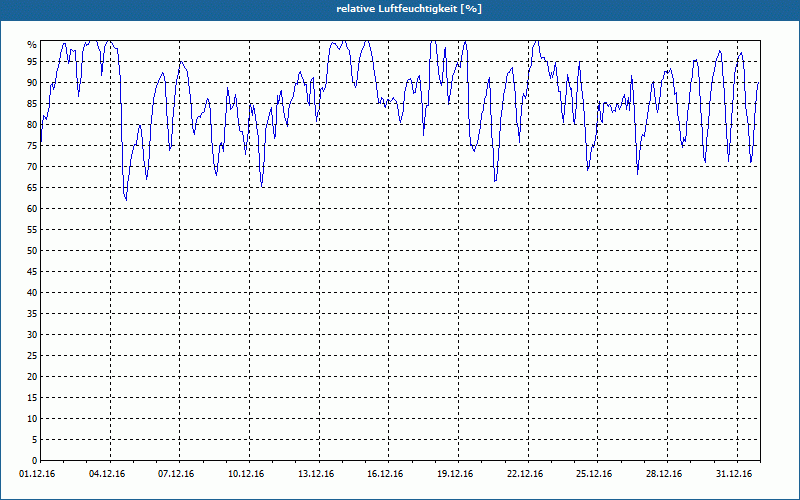Click the '30' y-axis value
The width and height of the screenshot is (800, 500).
tap(32, 335)
